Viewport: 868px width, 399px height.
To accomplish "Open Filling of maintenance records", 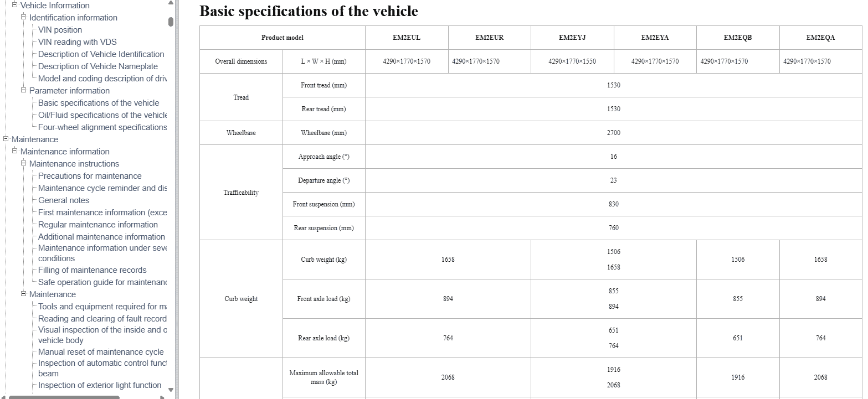I will pyautogui.click(x=92, y=270).
